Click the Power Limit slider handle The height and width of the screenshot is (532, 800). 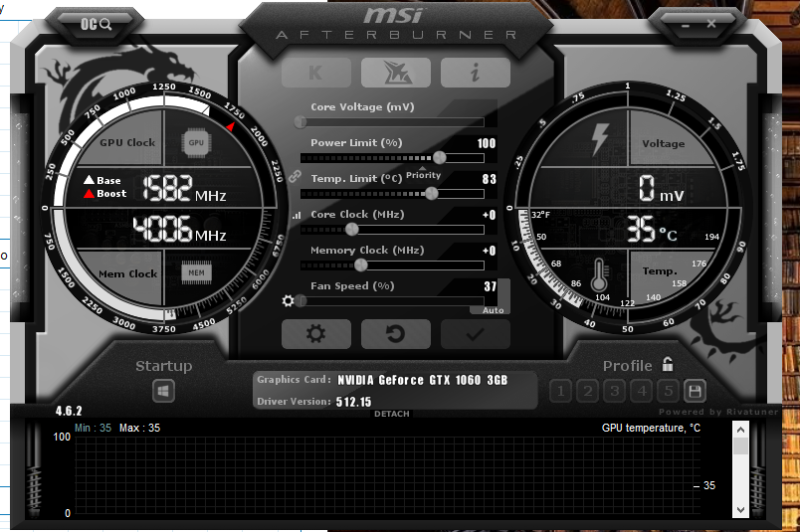[439, 157]
